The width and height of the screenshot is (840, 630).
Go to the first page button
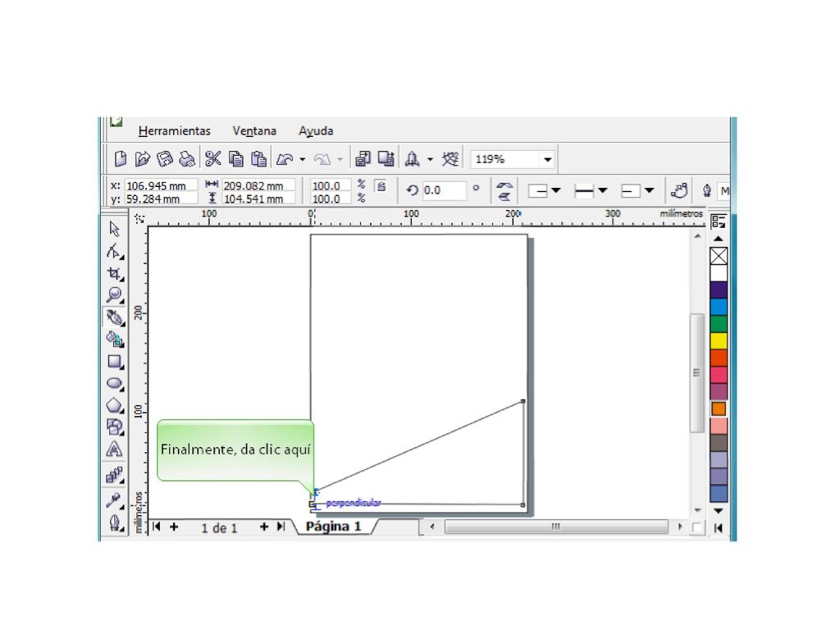coord(157,527)
